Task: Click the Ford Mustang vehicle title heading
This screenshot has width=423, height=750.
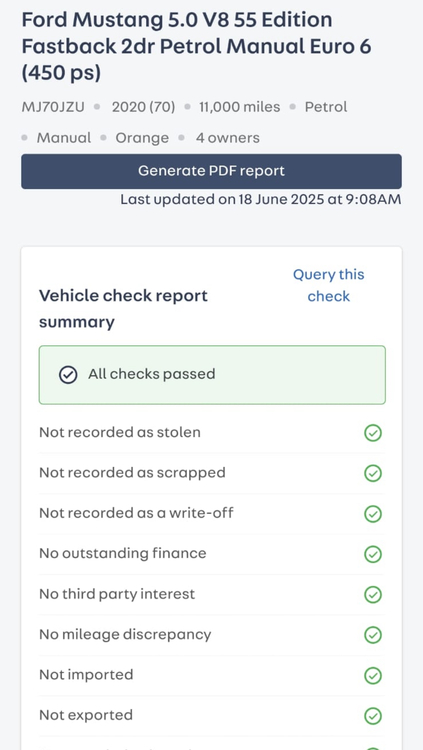Action: (196, 47)
